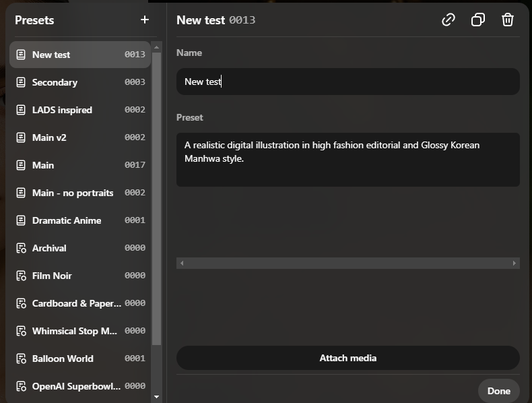This screenshot has width=532, height=403.
Task: Click into the Name input field
Action: [347, 82]
